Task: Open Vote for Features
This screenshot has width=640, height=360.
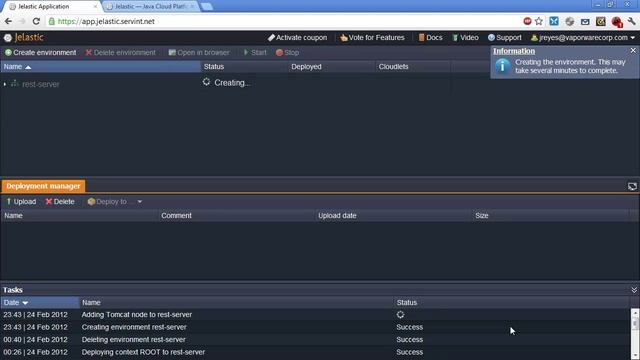Action: pos(372,38)
